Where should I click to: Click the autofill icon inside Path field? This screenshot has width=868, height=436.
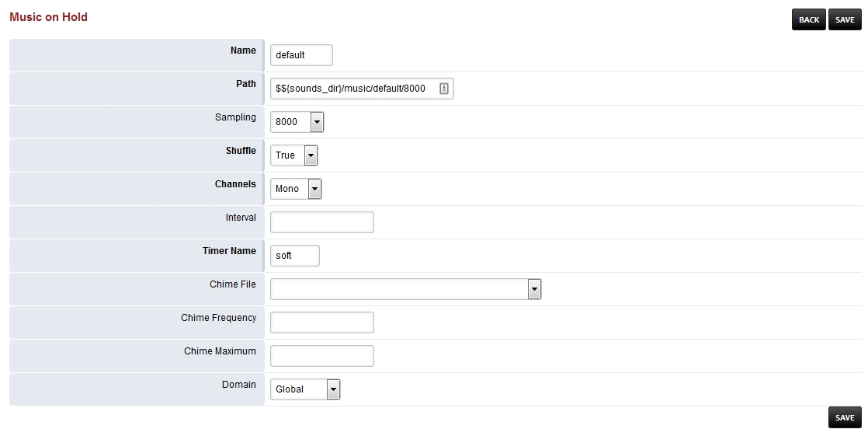[x=443, y=89]
